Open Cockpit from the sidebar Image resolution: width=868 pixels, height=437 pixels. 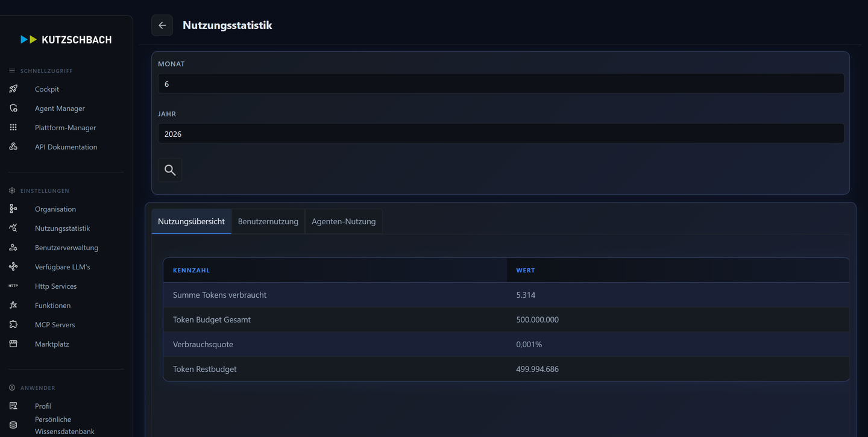[47, 89]
